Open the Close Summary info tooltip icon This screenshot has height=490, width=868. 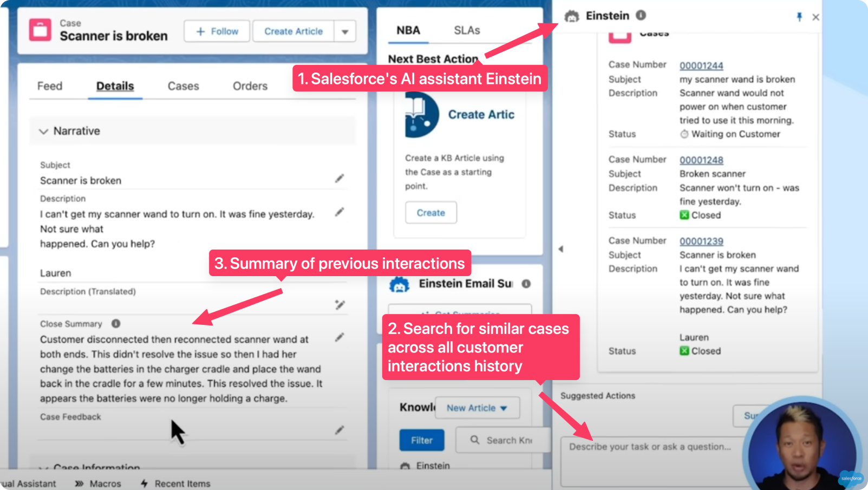pos(116,324)
